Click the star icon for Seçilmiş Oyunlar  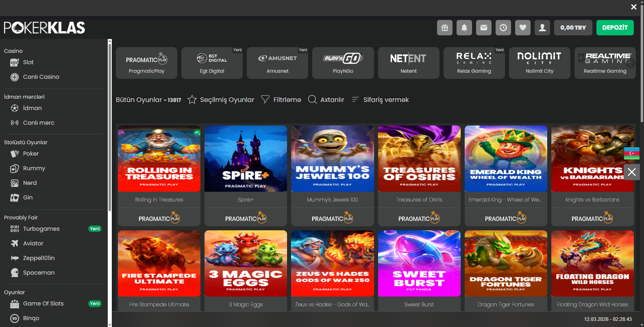192,100
